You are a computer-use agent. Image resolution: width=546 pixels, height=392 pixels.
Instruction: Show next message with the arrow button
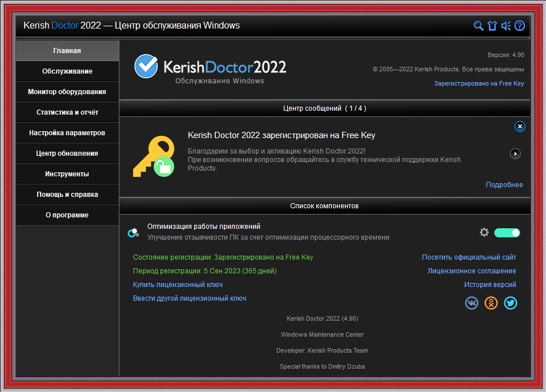point(515,153)
